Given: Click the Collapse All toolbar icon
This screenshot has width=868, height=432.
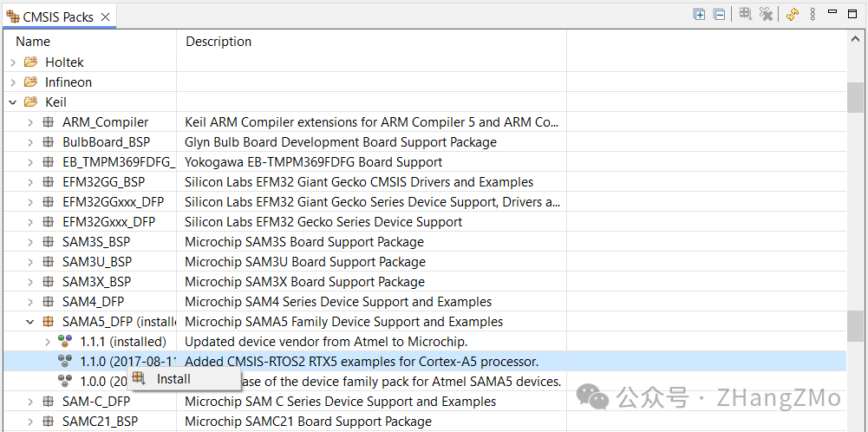Looking at the screenshot, I should 719,15.
